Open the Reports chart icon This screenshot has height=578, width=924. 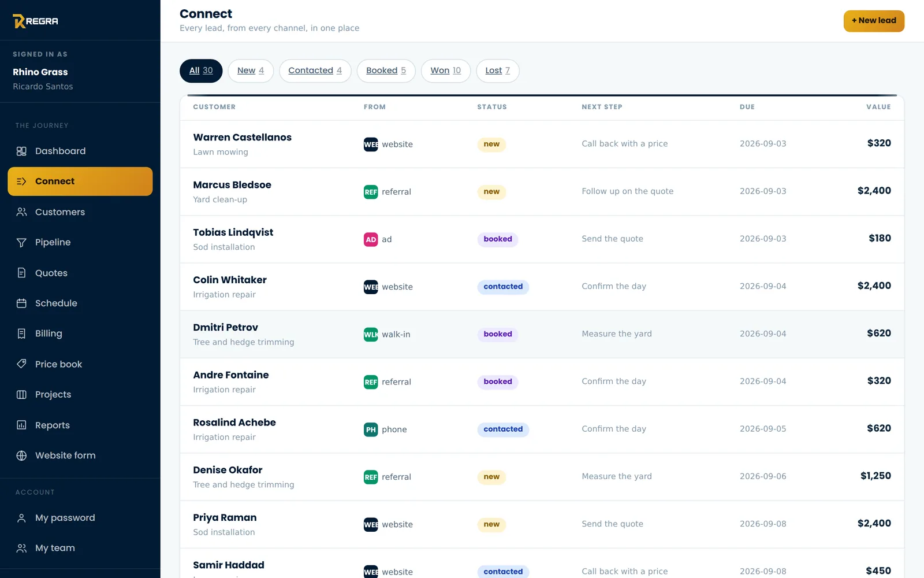(21, 425)
